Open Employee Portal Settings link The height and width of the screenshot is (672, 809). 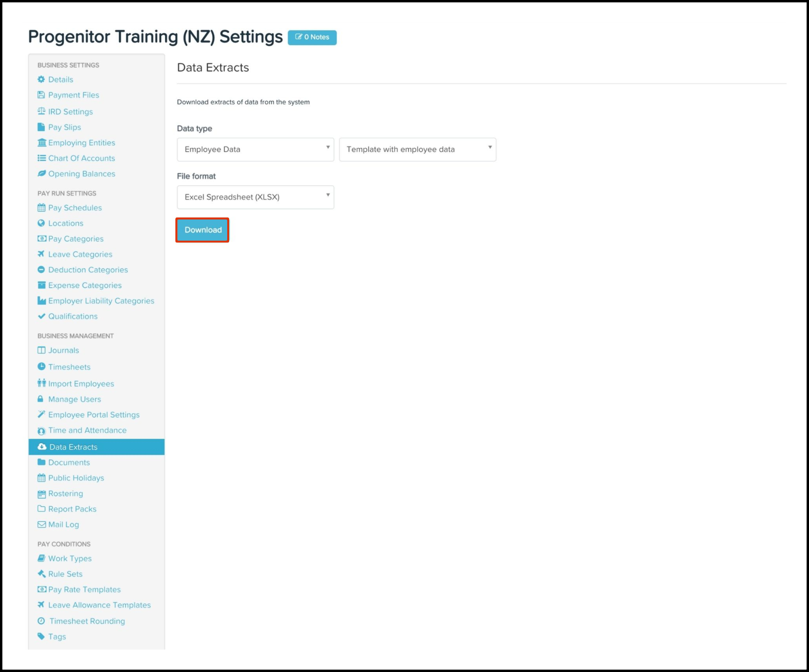tap(94, 415)
